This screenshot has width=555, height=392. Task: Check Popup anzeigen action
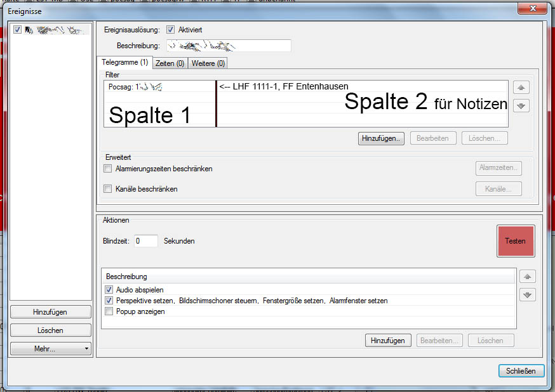[x=109, y=311]
